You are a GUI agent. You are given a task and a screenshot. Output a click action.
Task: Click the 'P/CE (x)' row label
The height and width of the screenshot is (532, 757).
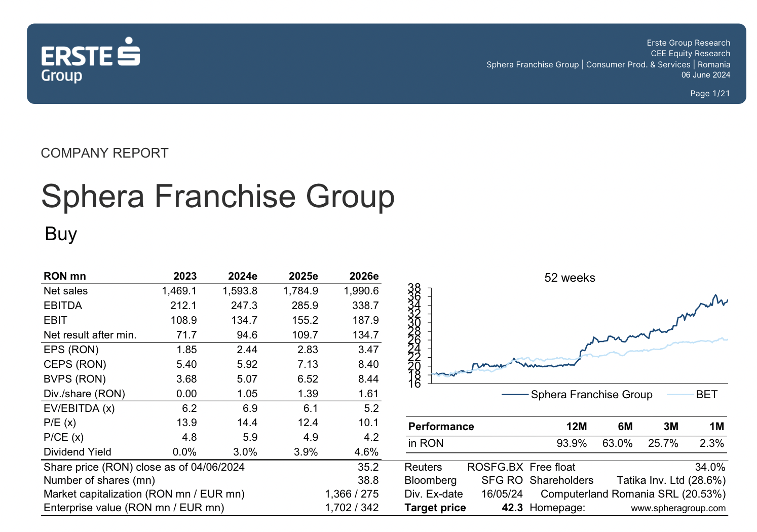pos(63,437)
